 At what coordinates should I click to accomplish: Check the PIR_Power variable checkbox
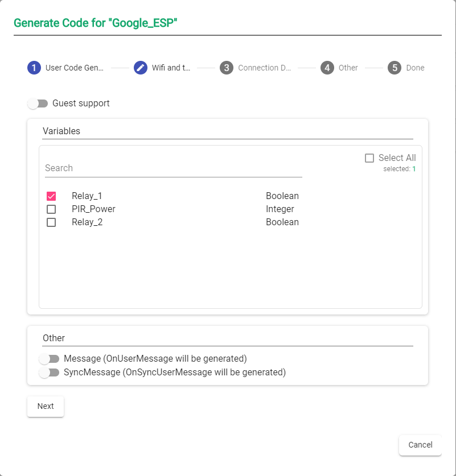51,209
